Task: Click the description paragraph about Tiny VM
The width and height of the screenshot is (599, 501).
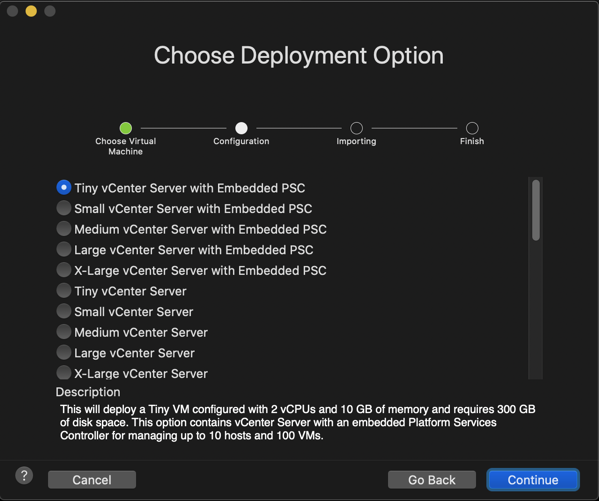Action: coord(298,422)
